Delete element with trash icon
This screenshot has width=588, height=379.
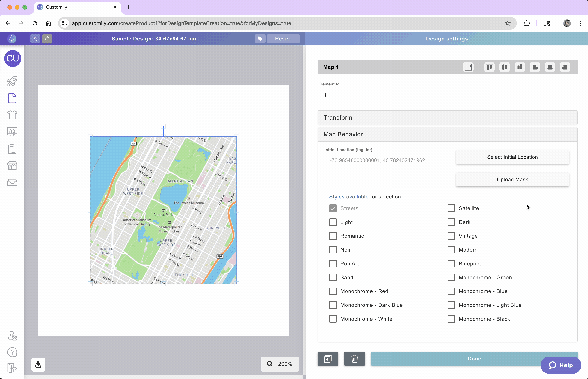[354, 359]
